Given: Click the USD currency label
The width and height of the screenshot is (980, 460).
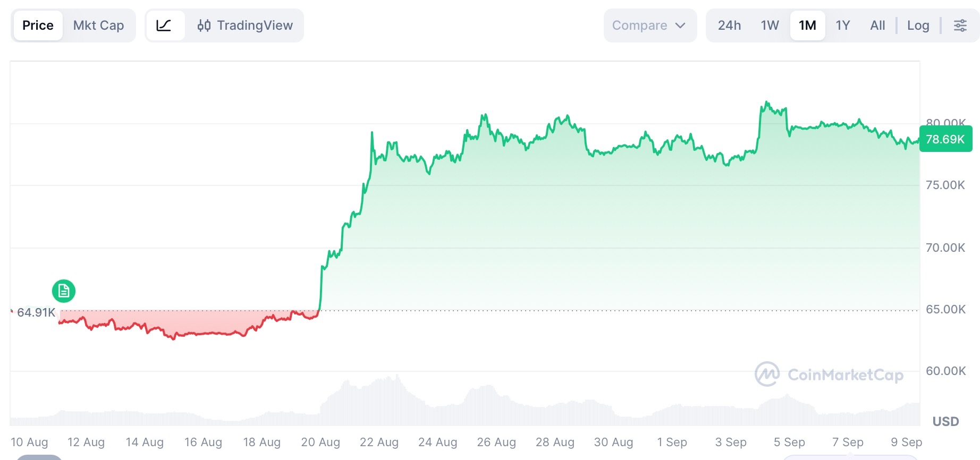Looking at the screenshot, I should pyautogui.click(x=945, y=422).
